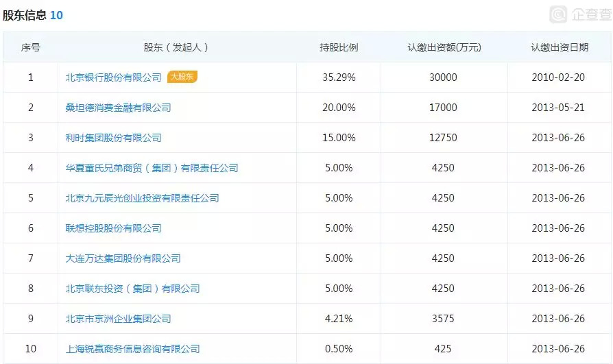Click 大连万达集团股份有限公司 link
Screen dimensions: 613x364
tap(123, 258)
